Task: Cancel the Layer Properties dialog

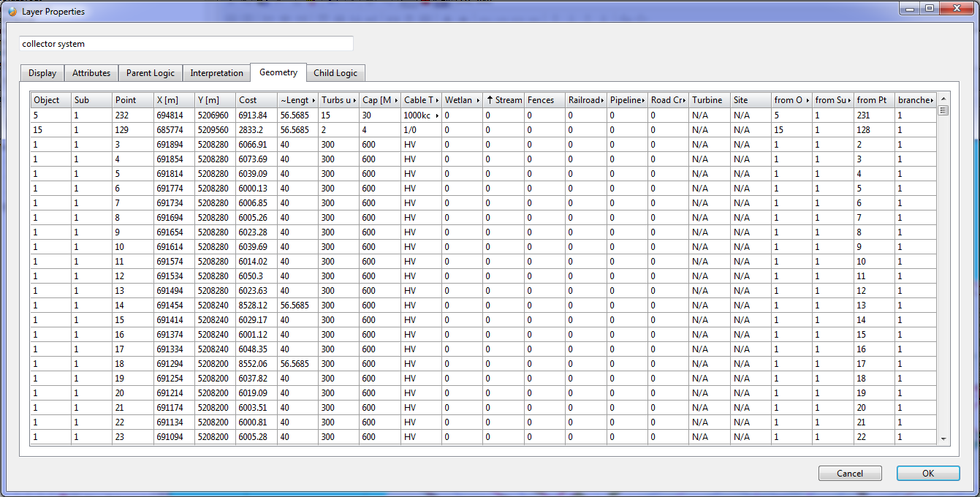Action: click(849, 473)
